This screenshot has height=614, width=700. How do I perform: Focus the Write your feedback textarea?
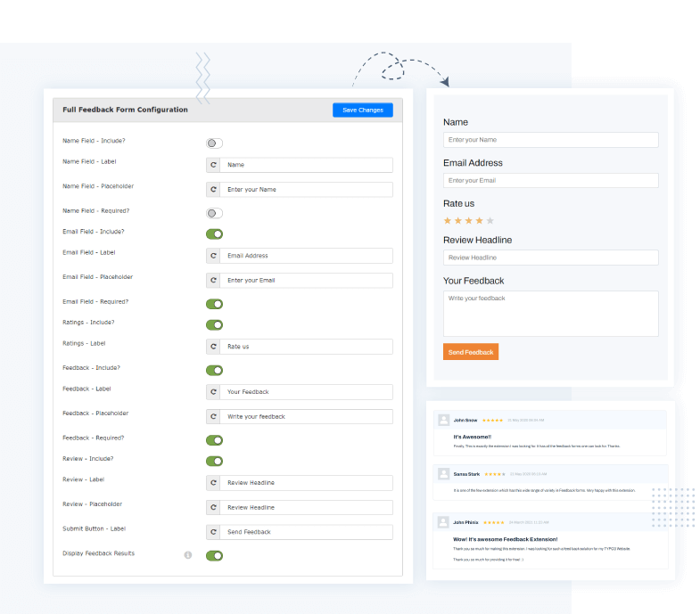pos(550,314)
